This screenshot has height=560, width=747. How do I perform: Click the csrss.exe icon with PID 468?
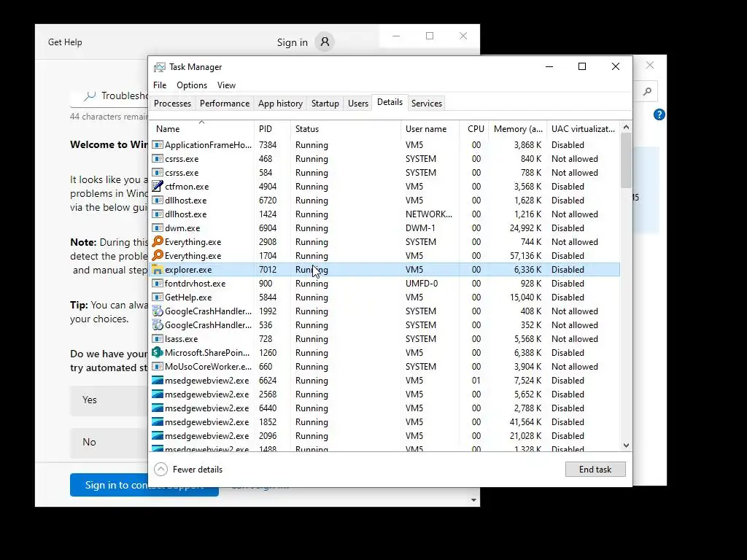tap(158, 158)
